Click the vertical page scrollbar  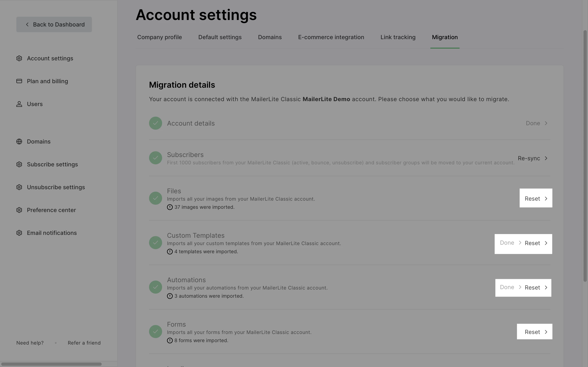(x=585, y=155)
